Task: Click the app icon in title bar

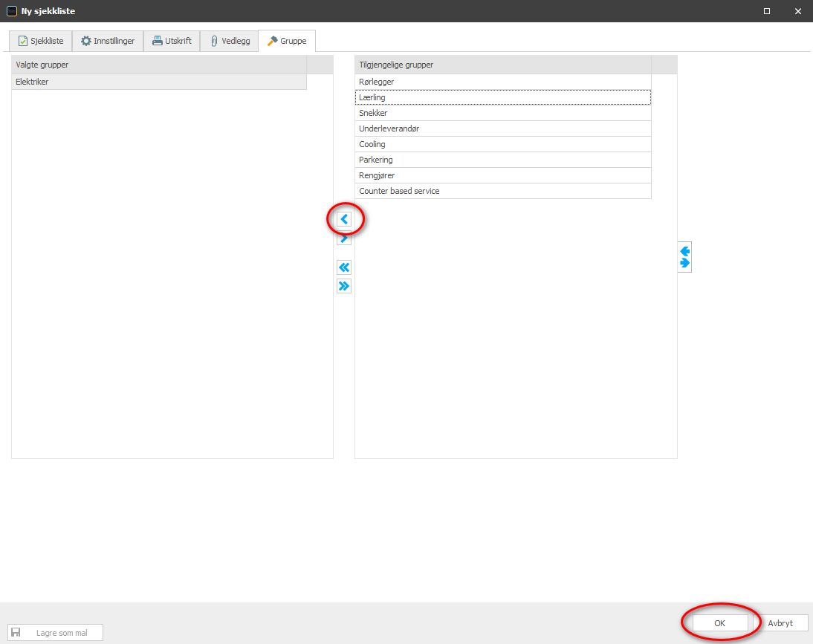Action: point(11,11)
